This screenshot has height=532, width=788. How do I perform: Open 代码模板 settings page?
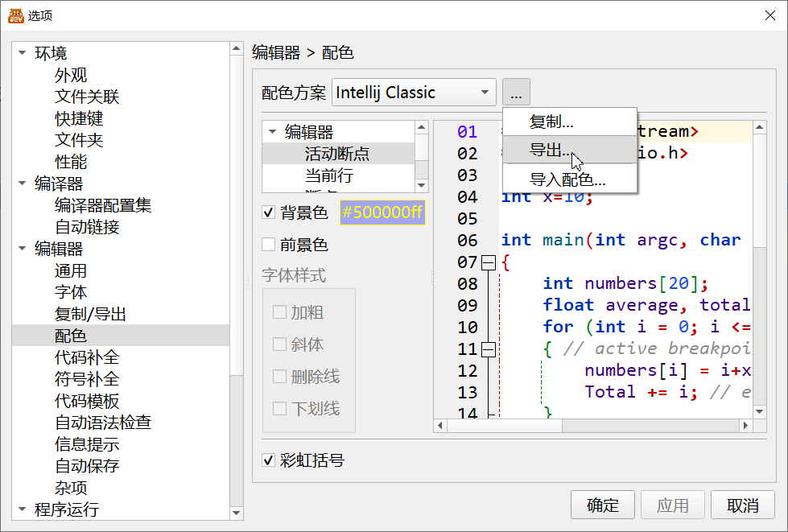87,401
